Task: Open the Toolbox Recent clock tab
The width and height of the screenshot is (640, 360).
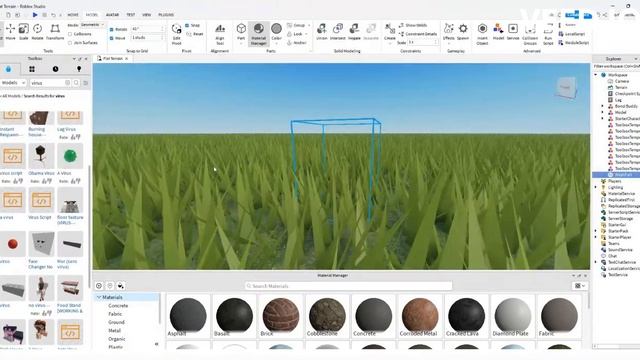Action: 56,69
